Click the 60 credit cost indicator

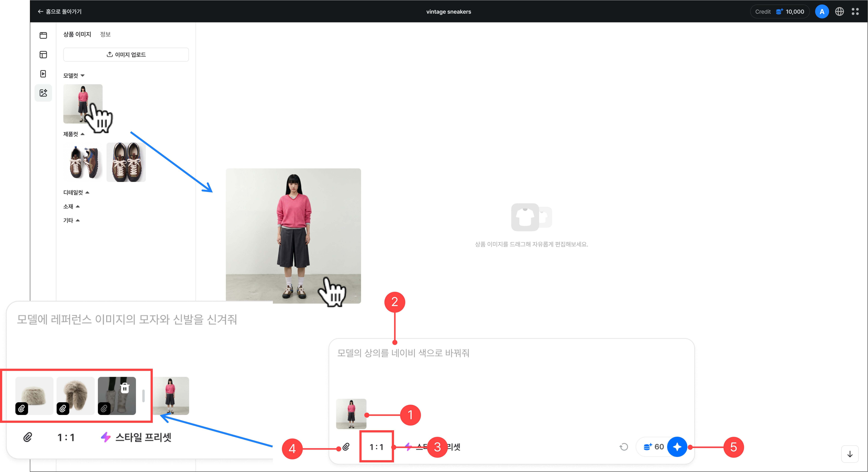654,447
